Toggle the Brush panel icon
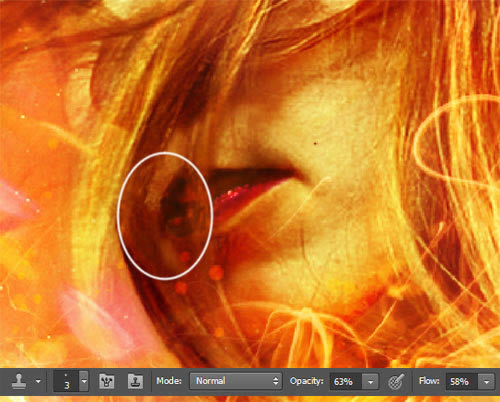 [x=107, y=381]
